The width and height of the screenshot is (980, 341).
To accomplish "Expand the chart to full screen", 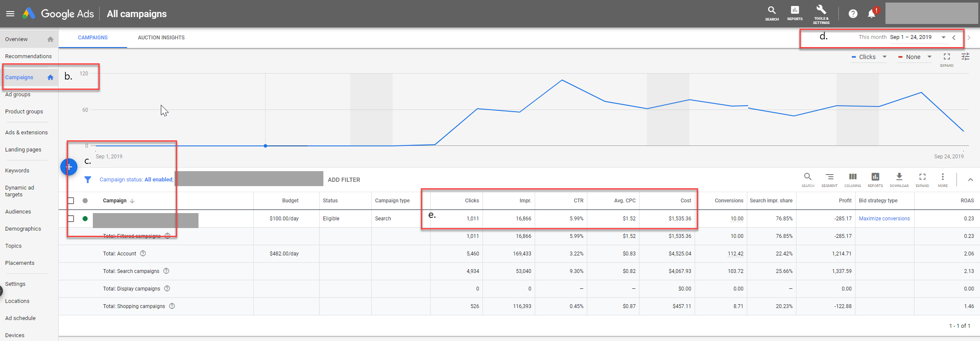I will point(947,59).
